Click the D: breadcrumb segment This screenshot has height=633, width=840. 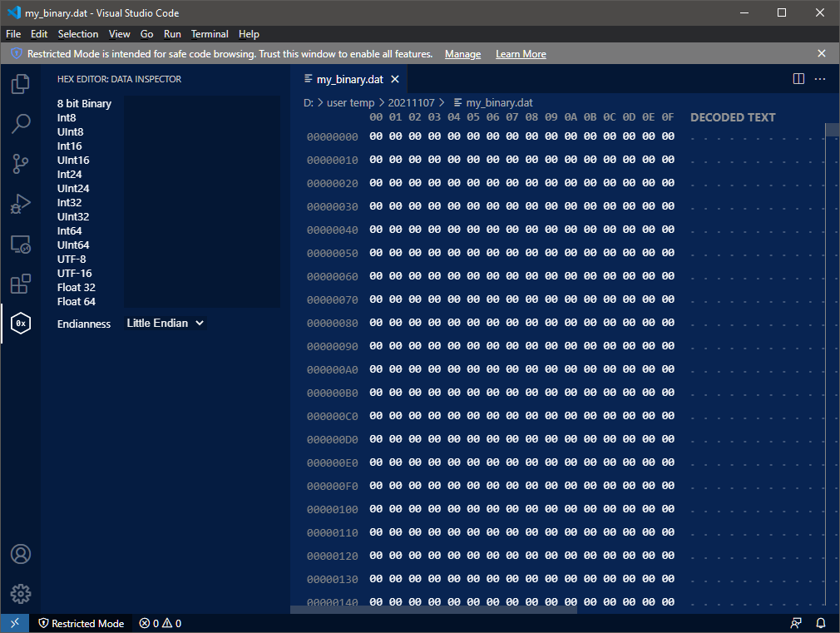pyautogui.click(x=308, y=102)
